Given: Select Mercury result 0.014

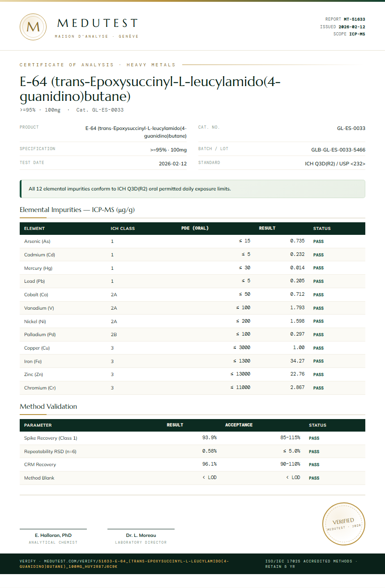Looking at the screenshot, I should click(x=297, y=268).
